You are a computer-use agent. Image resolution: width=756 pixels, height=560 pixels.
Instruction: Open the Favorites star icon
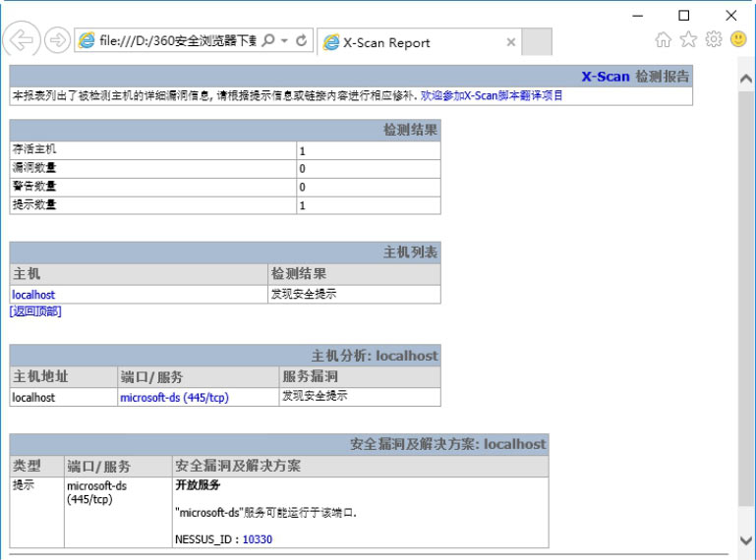click(688, 40)
